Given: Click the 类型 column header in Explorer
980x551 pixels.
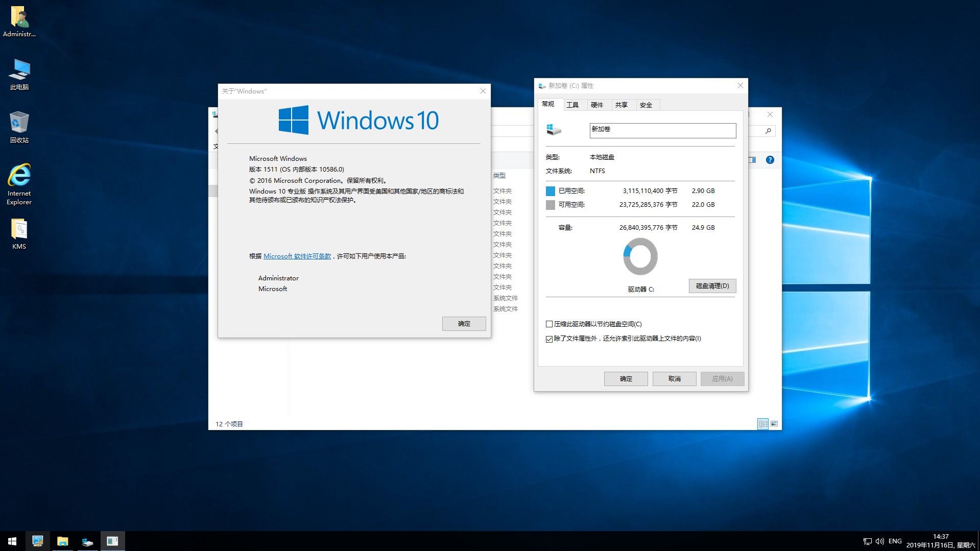Looking at the screenshot, I should [499, 175].
